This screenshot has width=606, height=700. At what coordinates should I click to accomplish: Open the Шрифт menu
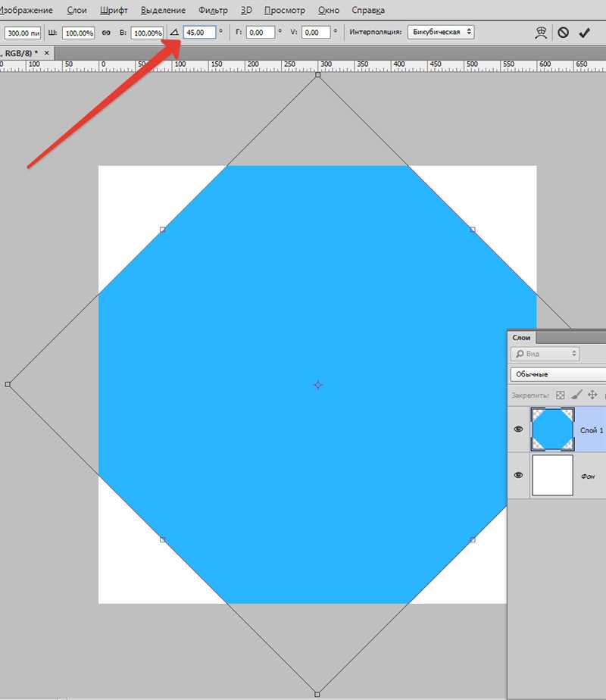tap(114, 10)
